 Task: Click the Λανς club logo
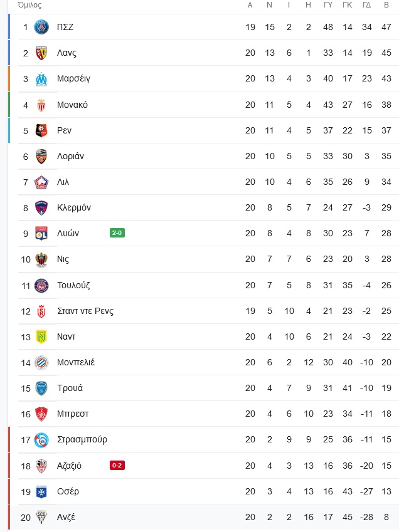41,53
